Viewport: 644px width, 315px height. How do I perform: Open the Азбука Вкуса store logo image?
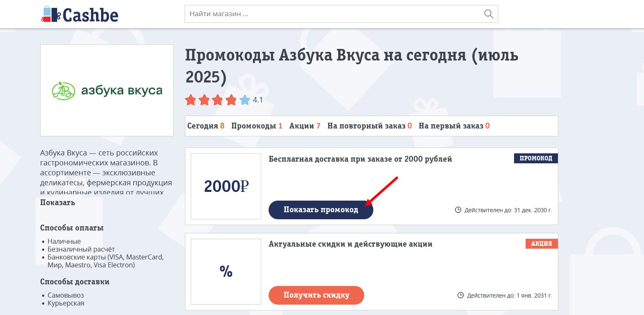pyautogui.click(x=107, y=90)
